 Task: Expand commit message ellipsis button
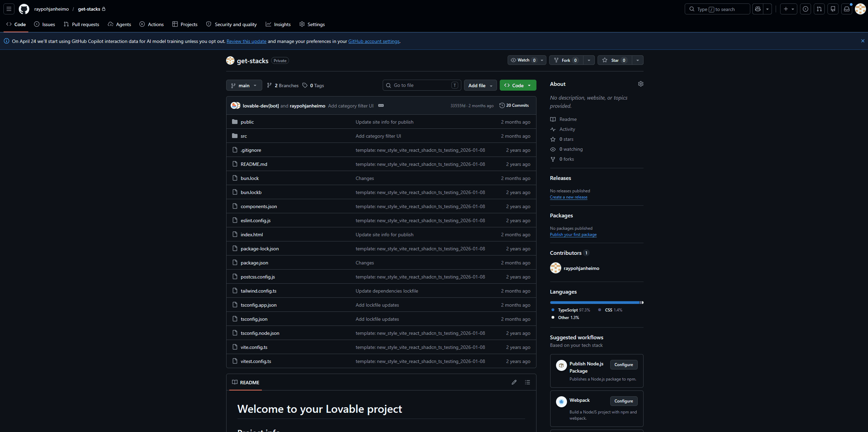(x=381, y=105)
